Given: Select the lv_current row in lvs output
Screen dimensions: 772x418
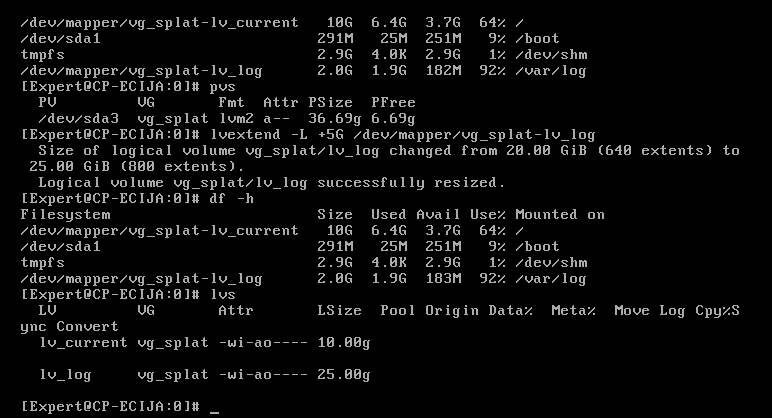Looking at the screenshot, I should click(204, 343).
